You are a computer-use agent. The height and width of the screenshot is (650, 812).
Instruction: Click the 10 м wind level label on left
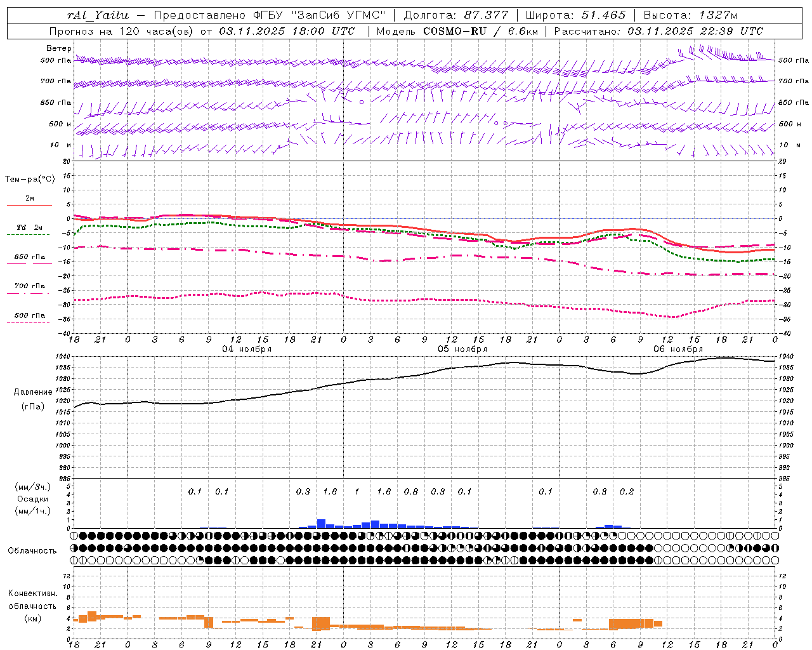tap(61, 145)
